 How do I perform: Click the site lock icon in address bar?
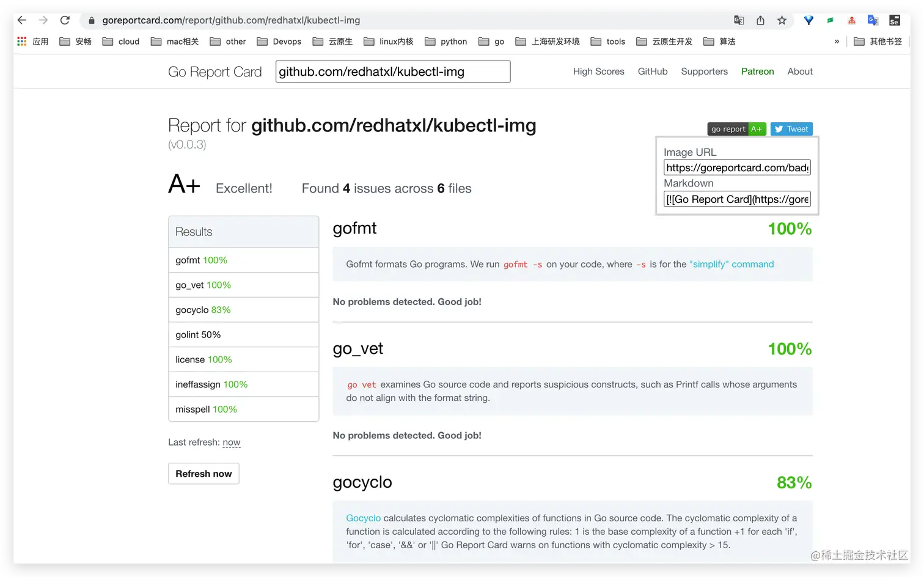pyautogui.click(x=92, y=20)
